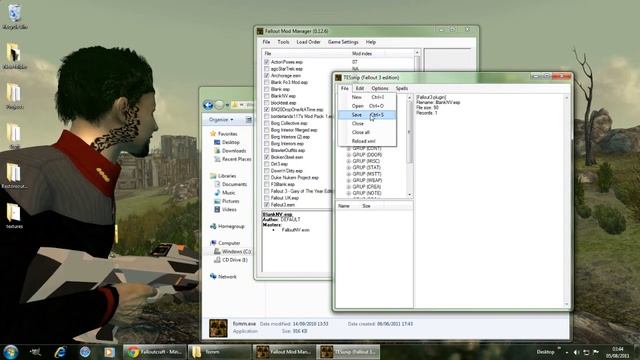This screenshot has height=360, width=640.
Task: Open Desktop in Explorer sidebar
Action: (227, 142)
